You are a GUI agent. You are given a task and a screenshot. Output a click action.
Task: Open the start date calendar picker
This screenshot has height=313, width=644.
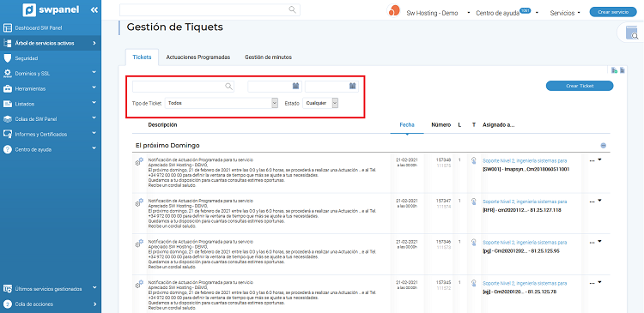[295, 86]
